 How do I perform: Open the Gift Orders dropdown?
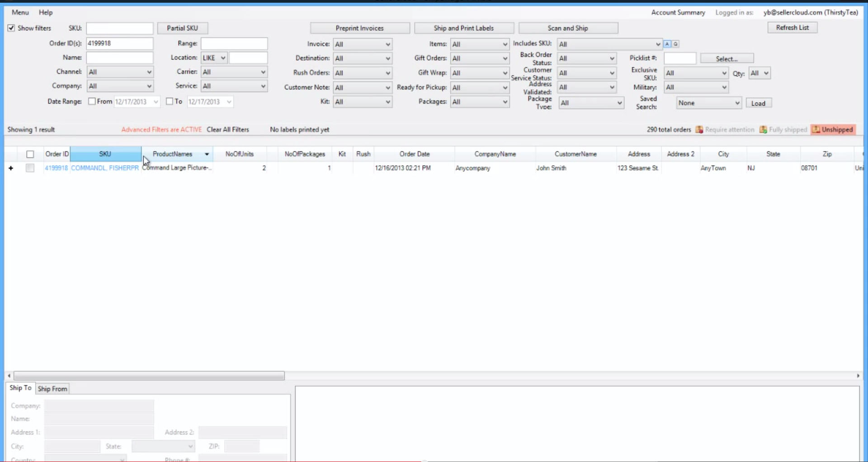coord(480,58)
